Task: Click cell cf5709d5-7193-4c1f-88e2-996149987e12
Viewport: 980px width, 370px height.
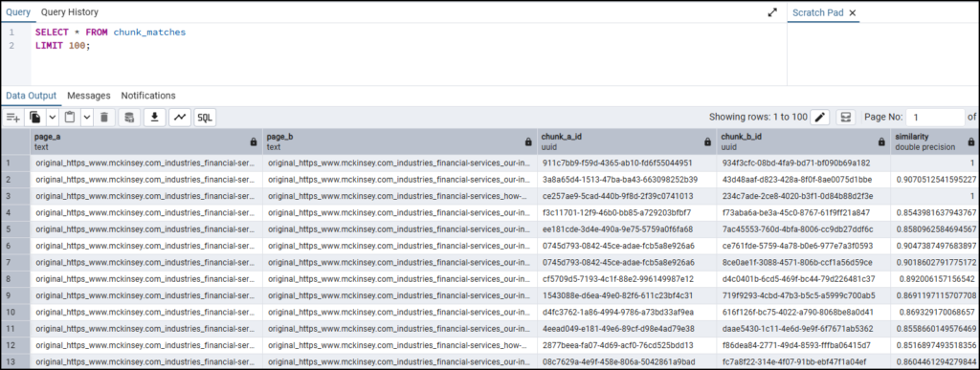Action: (x=627, y=279)
